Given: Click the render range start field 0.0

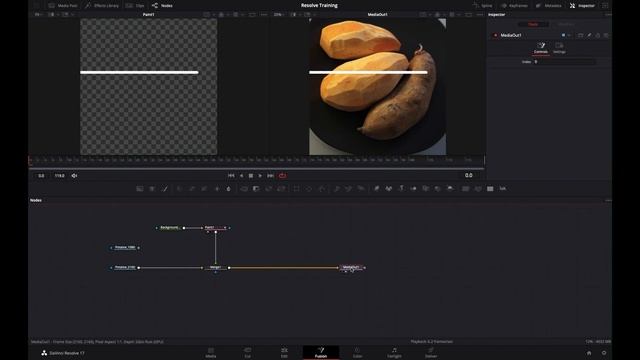Looking at the screenshot, I should (41, 176).
